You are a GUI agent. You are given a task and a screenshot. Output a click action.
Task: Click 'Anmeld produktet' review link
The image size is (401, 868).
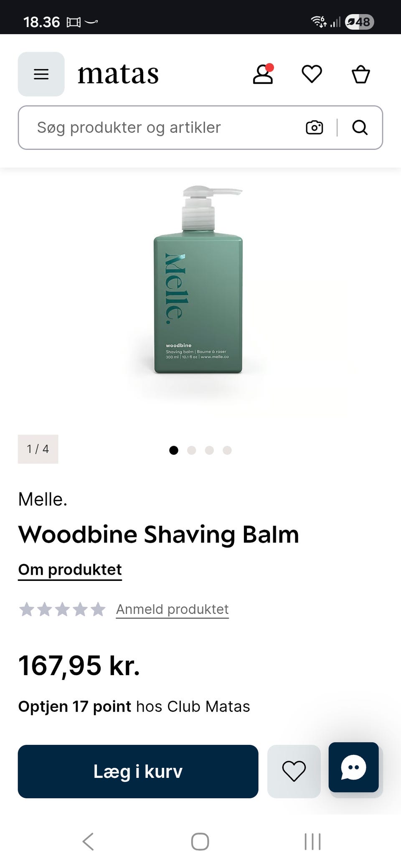point(172,609)
